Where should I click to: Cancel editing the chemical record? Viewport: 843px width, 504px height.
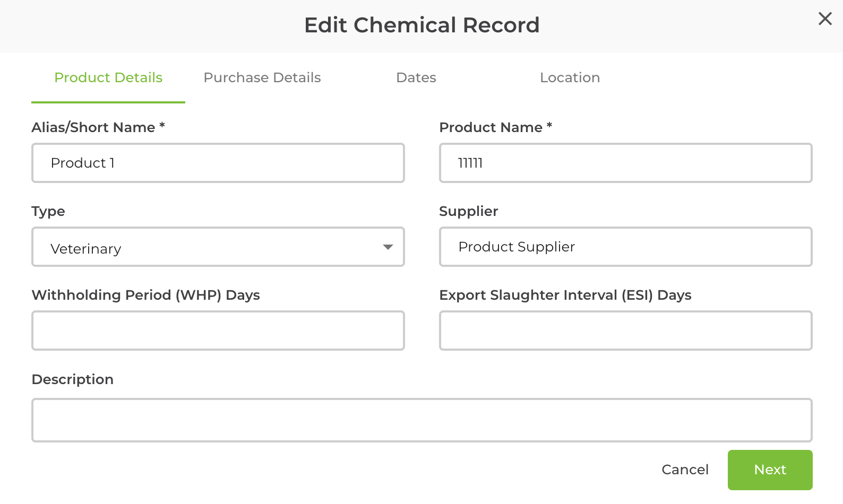(685, 470)
